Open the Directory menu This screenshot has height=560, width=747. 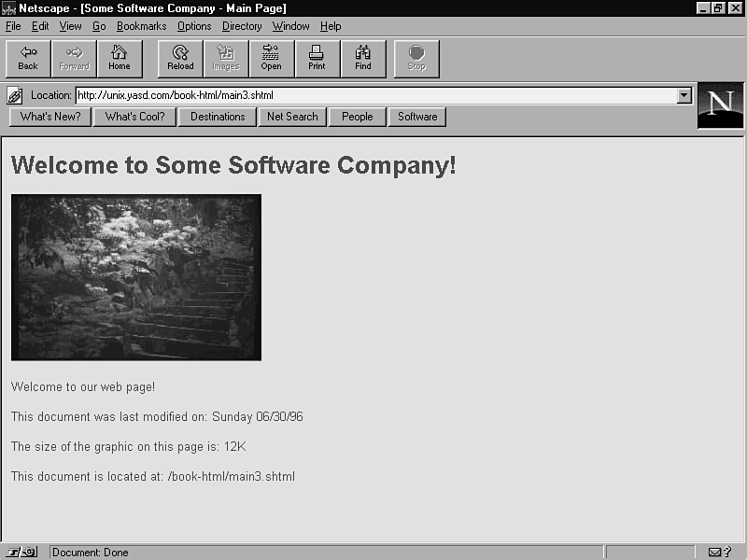pyautogui.click(x=242, y=26)
